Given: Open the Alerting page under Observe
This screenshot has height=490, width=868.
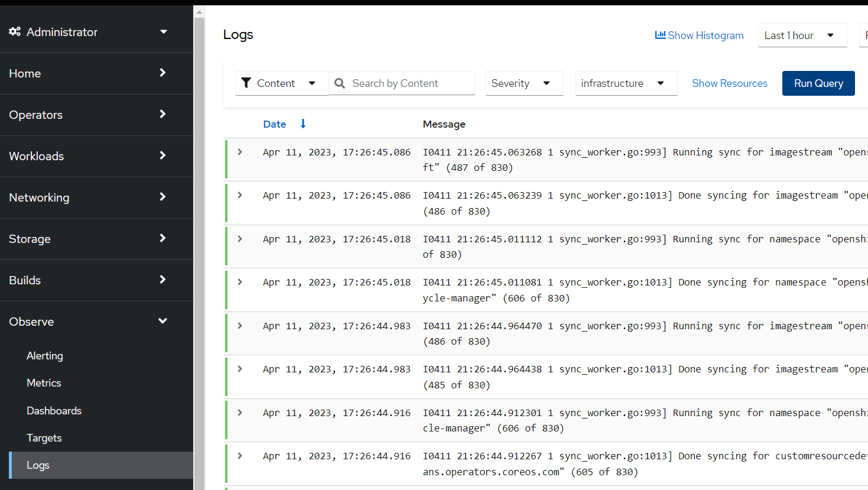Looking at the screenshot, I should [x=44, y=355].
